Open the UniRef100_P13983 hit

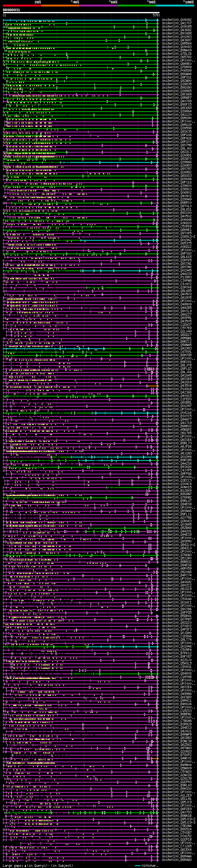177,277
